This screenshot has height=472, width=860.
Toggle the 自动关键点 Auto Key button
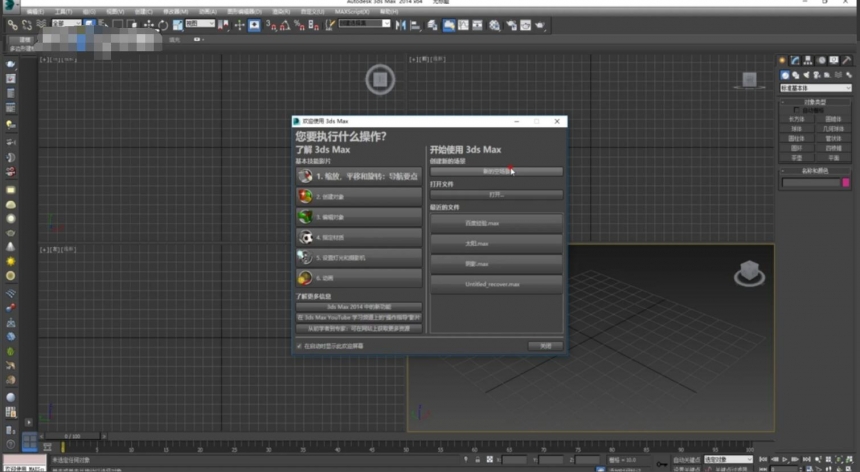tap(687, 460)
